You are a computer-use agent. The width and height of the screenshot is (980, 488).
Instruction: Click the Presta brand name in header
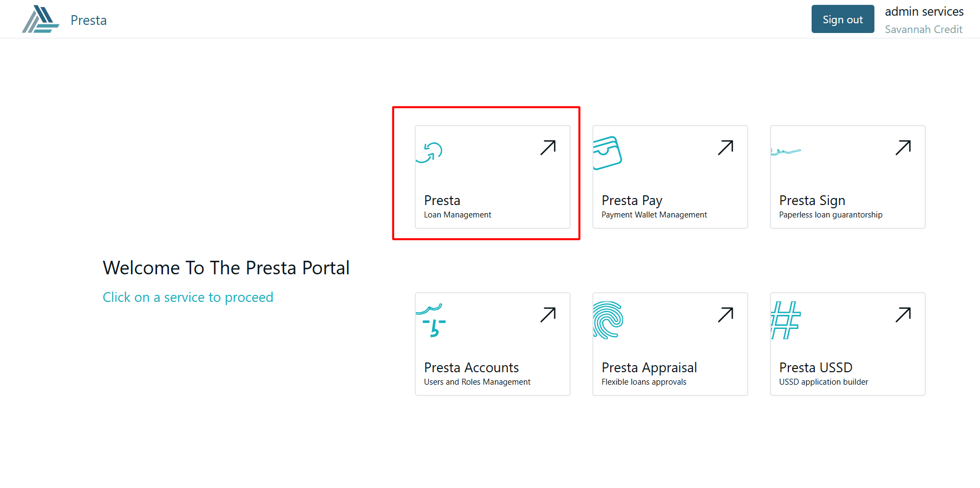[x=89, y=21]
